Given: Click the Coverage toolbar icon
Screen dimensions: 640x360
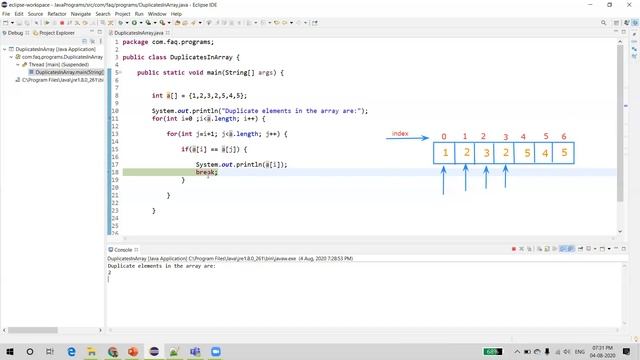Looking at the screenshot, I should [148, 23].
